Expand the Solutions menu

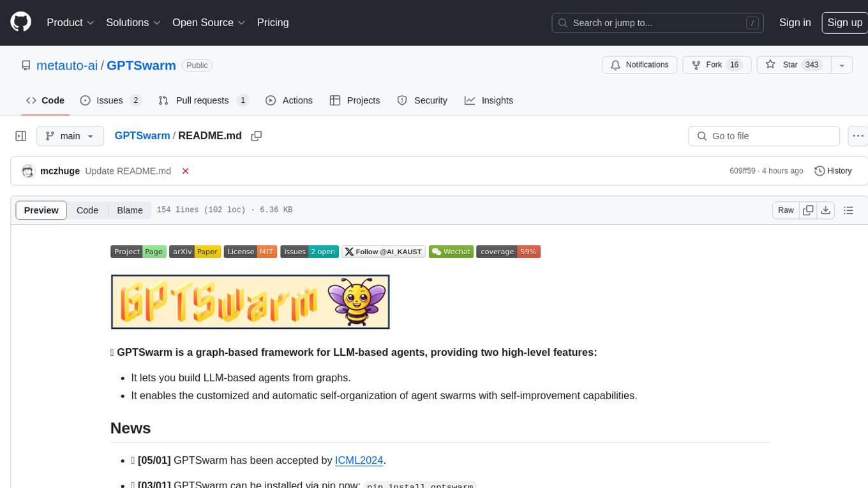(x=133, y=22)
